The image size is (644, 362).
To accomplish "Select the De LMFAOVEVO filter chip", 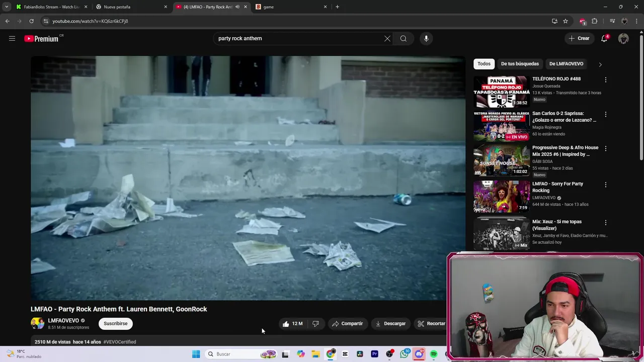I will pos(566,64).
